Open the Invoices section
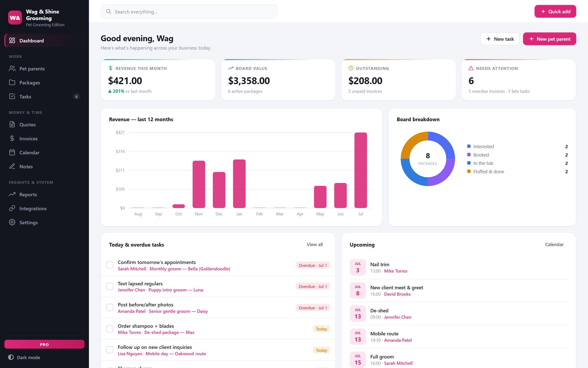The height and width of the screenshot is (368, 588). coord(44,138)
